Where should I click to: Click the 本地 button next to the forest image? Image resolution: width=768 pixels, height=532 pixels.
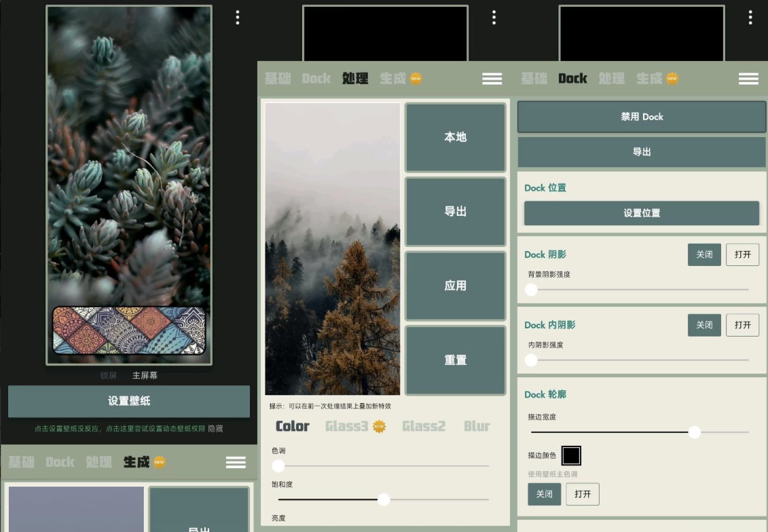(455, 137)
